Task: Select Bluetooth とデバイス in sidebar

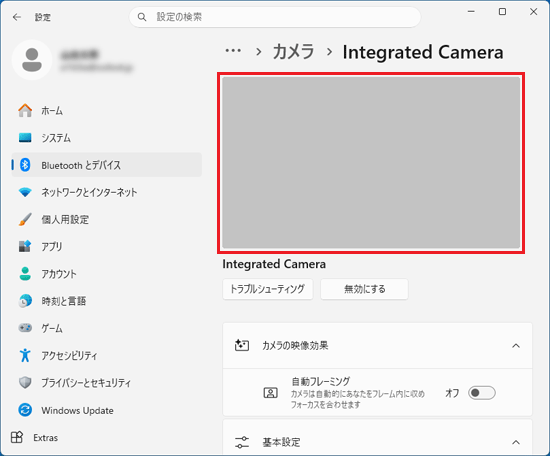Action: [107, 165]
